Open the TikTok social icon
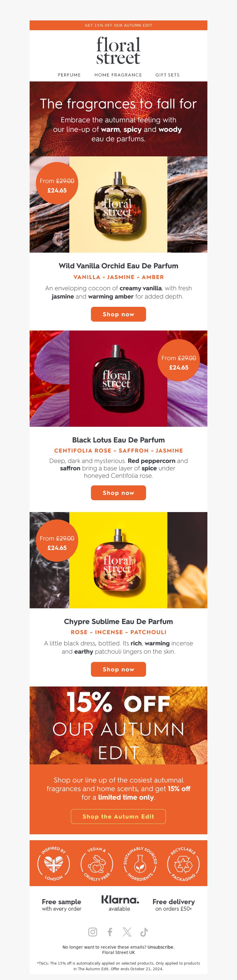 coord(144,932)
